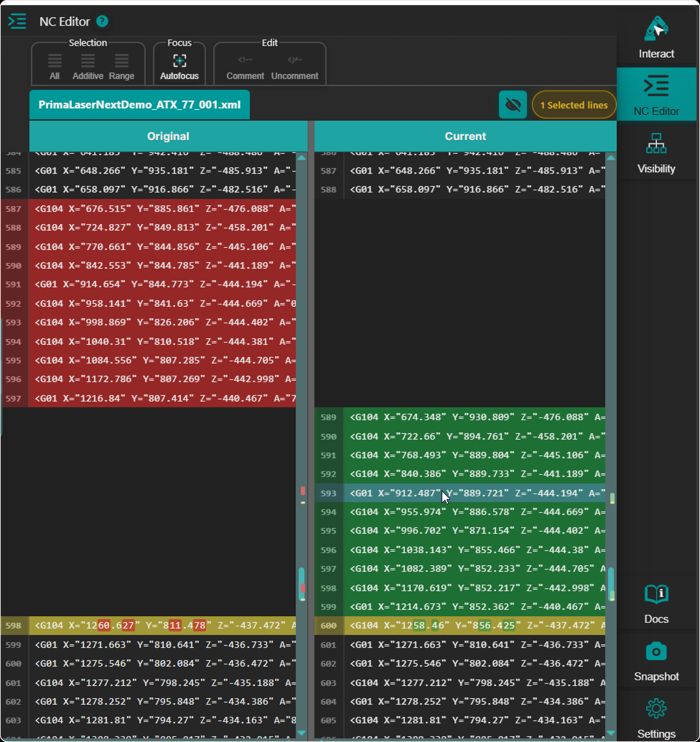Toggle Autofocus in the Focus group
Viewport: 700px width, 742px height.
(x=179, y=67)
